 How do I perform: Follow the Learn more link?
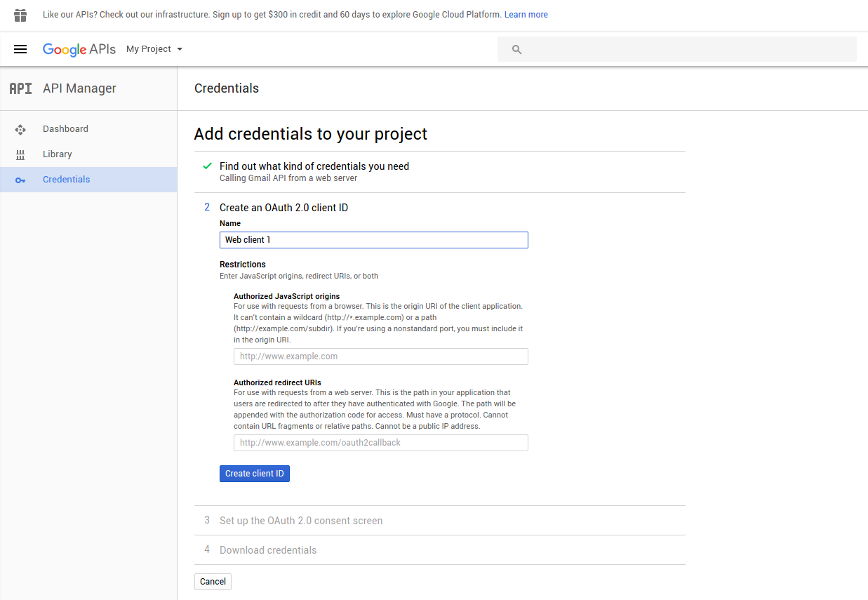coord(526,15)
